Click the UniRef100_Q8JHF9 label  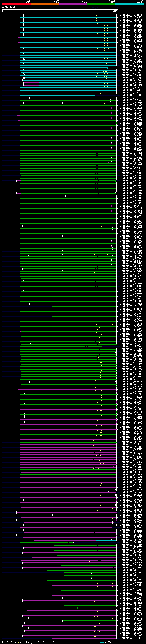coord(131,261)
